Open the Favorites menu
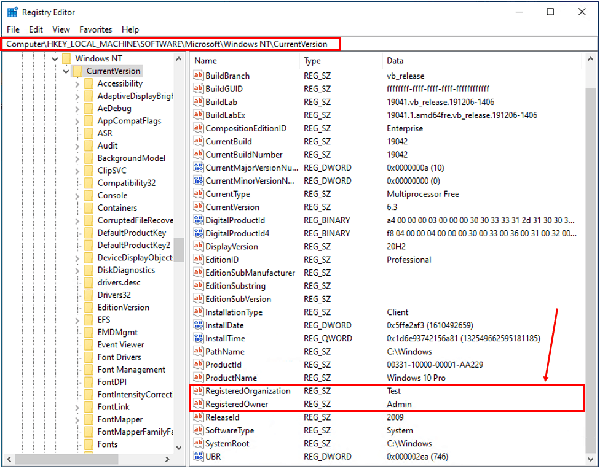Screen dimensions: 600x469 (x=95, y=30)
